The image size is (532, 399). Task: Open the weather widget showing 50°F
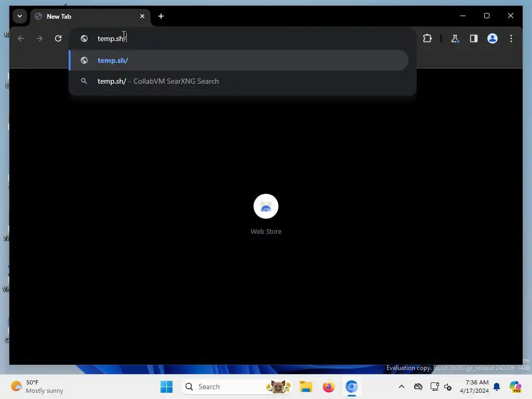click(37, 387)
